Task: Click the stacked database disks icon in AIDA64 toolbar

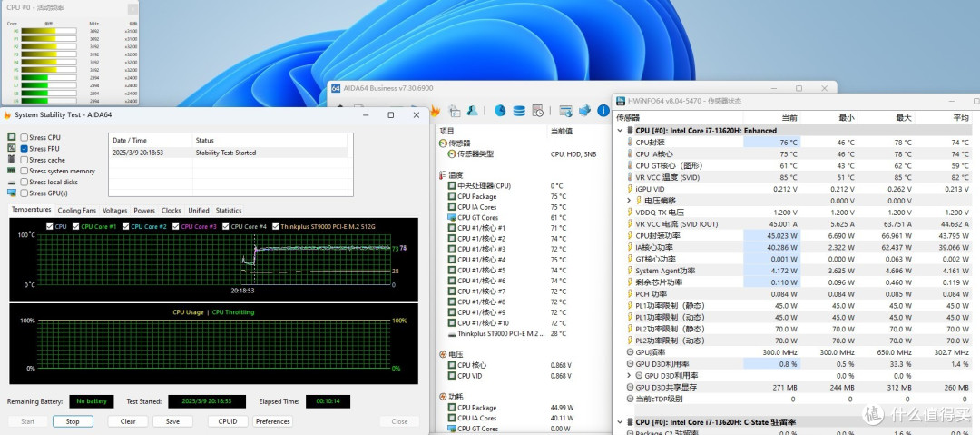Action: pyautogui.click(x=519, y=111)
